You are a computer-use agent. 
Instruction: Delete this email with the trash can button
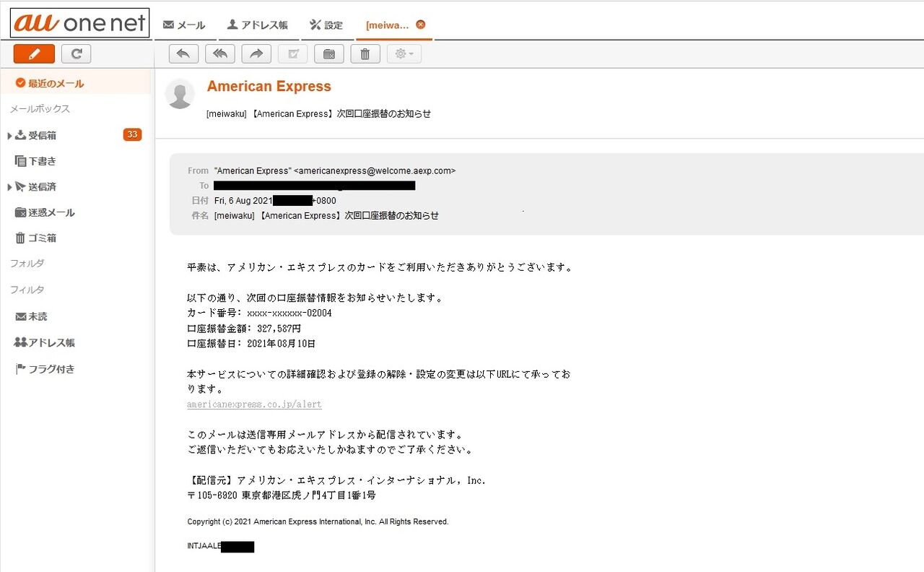[365, 53]
